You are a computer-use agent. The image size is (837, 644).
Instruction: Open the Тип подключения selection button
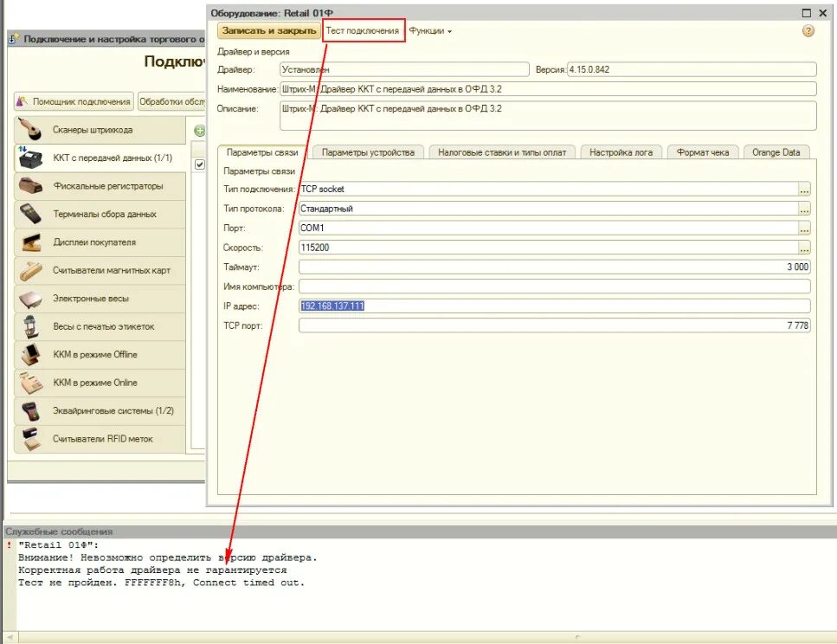coord(804,189)
